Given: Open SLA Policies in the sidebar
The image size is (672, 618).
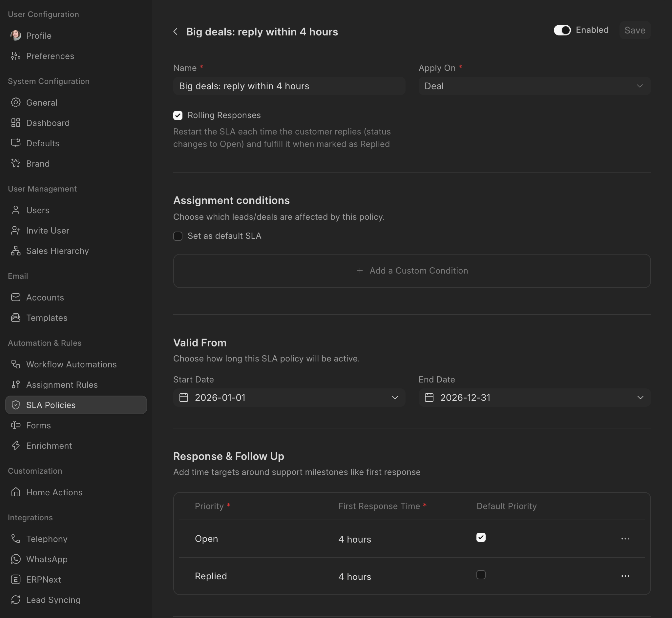Looking at the screenshot, I should click(76, 405).
